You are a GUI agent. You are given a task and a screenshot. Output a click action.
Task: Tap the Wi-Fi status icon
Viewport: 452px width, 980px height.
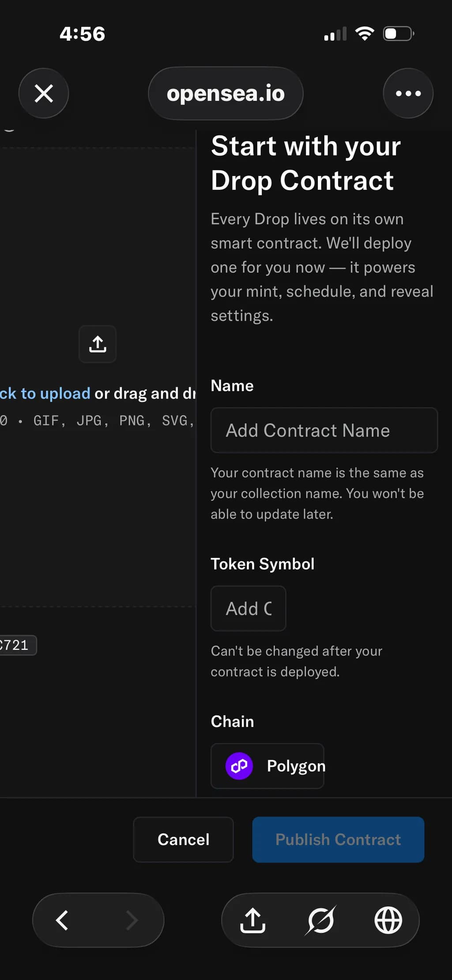point(365,34)
